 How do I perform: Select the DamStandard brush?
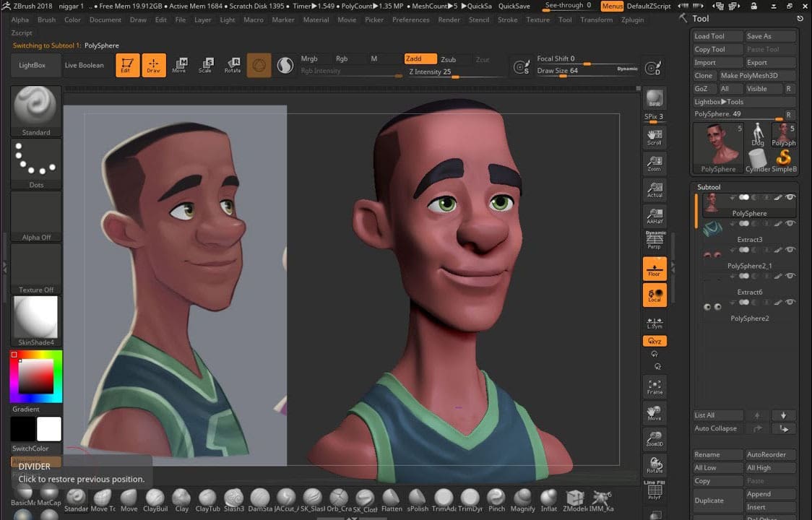click(x=261, y=500)
